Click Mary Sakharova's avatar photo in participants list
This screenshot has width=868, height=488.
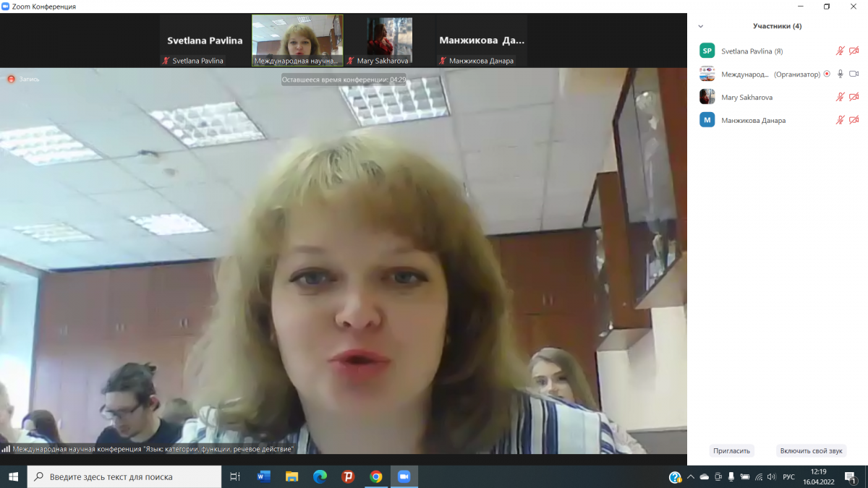point(707,97)
